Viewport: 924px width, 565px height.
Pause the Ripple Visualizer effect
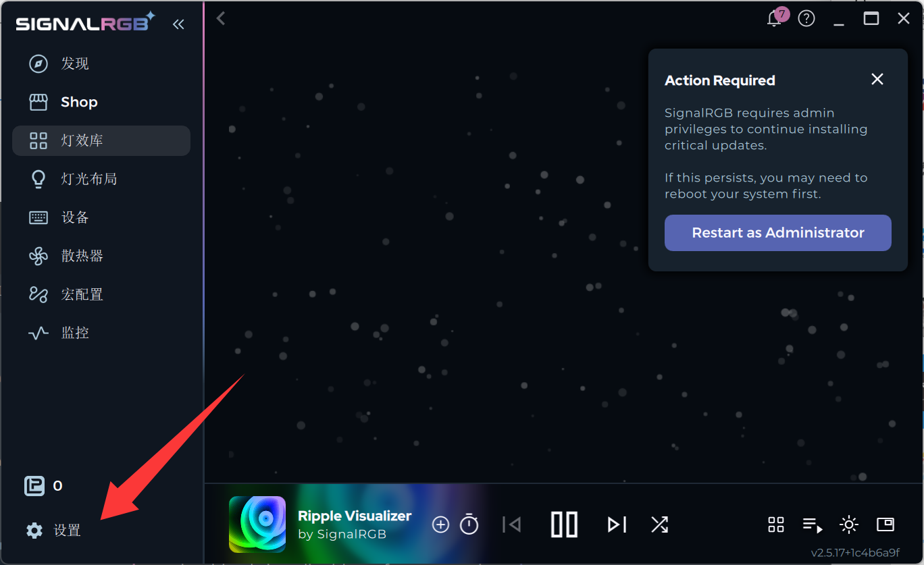coord(564,524)
